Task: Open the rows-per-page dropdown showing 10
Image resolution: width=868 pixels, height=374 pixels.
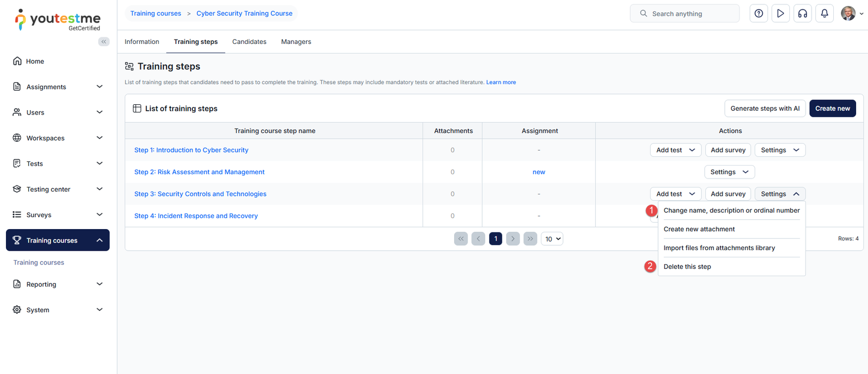Action: pos(552,239)
